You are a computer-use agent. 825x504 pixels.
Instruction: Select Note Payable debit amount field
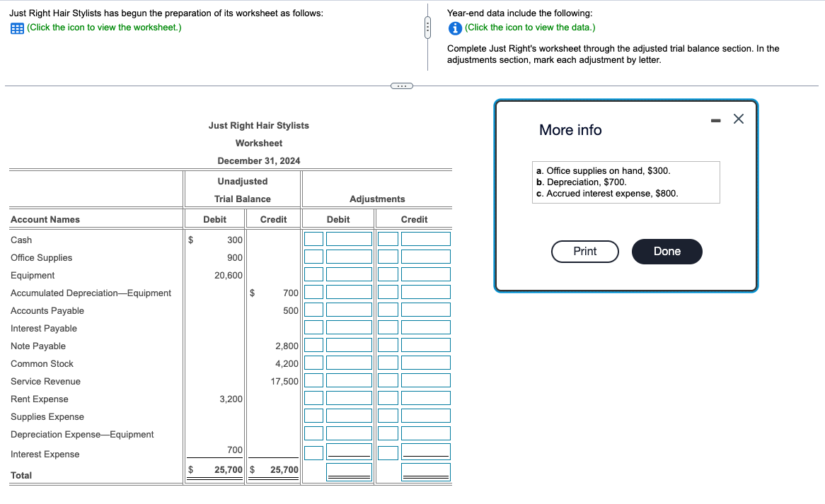pos(349,345)
